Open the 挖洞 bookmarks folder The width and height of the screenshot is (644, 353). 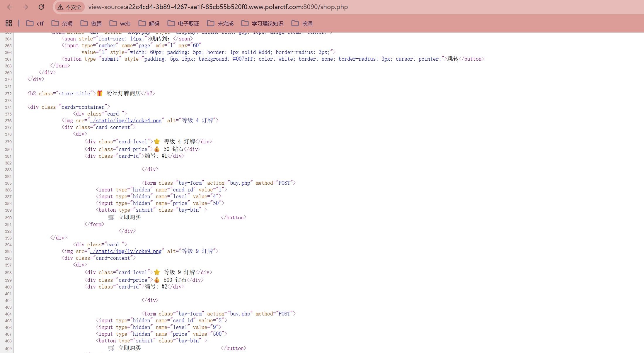pos(302,23)
